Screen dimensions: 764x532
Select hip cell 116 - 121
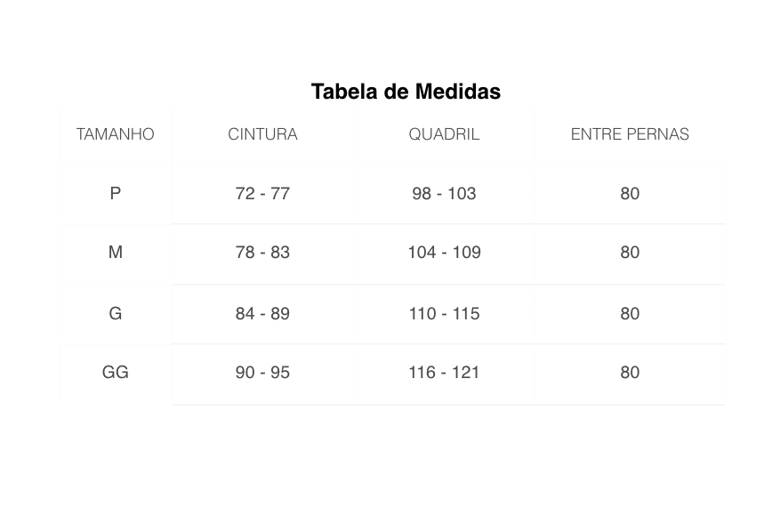point(444,372)
